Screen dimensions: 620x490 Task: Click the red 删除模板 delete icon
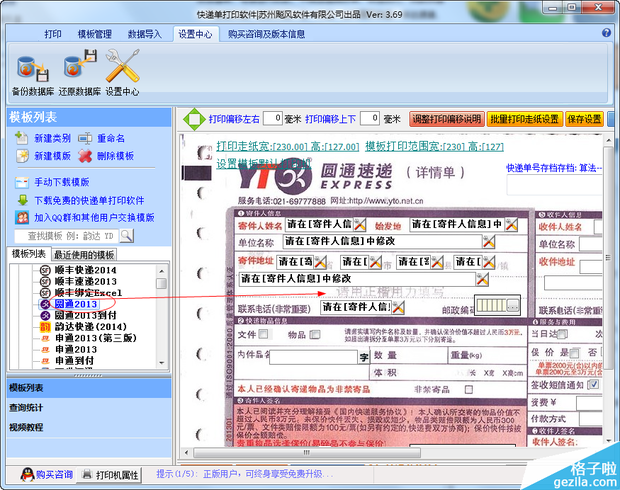tap(85, 156)
